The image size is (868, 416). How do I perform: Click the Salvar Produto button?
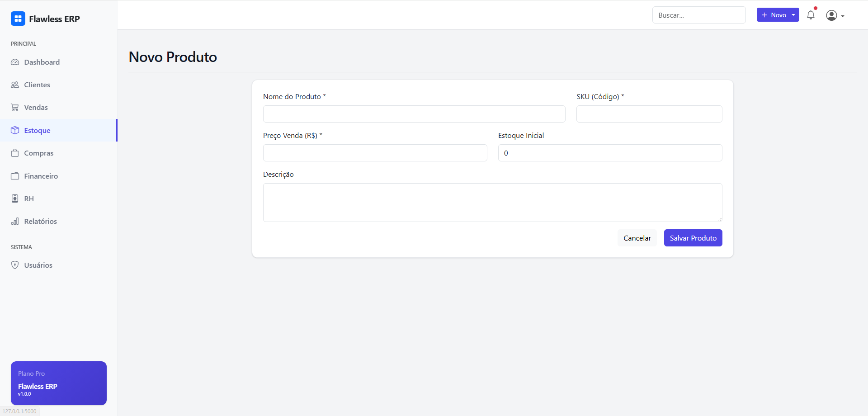[x=693, y=238]
